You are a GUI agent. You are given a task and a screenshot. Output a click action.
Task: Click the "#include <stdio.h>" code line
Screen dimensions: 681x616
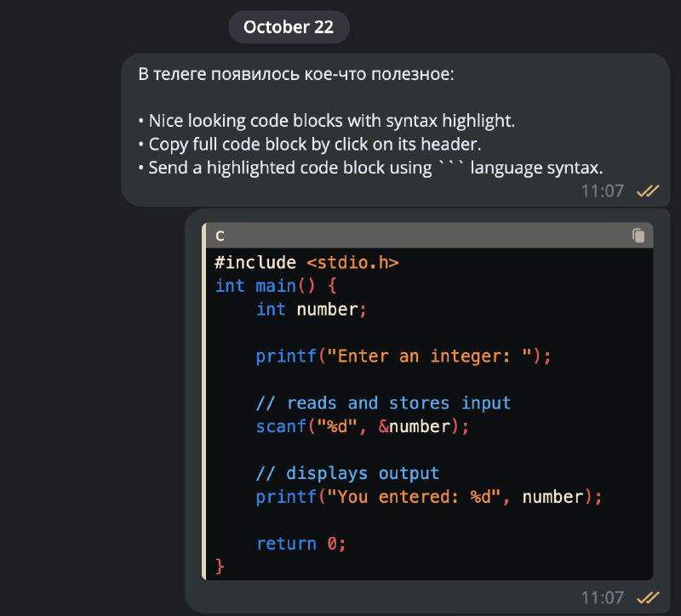(306, 263)
